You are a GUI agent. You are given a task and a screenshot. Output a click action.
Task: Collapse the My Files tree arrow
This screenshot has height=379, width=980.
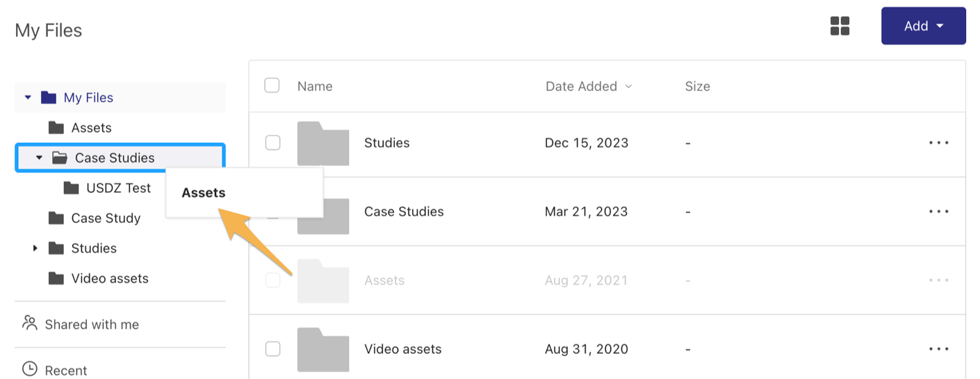[x=28, y=98]
